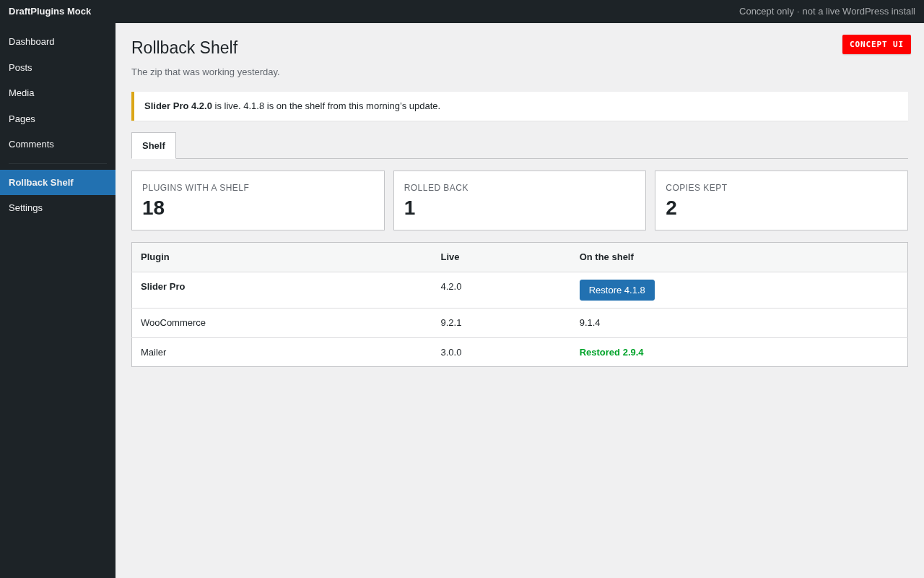Image resolution: width=924 pixels, height=578 pixels.
Task: Click the CONCEPT UI badge
Action: click(x=876, y=45)
